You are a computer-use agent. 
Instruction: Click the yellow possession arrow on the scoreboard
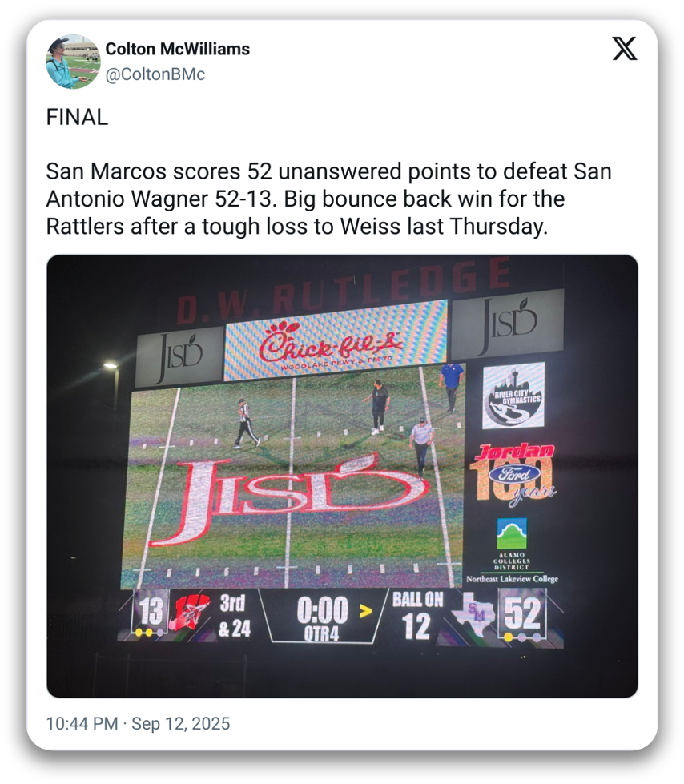365,612
